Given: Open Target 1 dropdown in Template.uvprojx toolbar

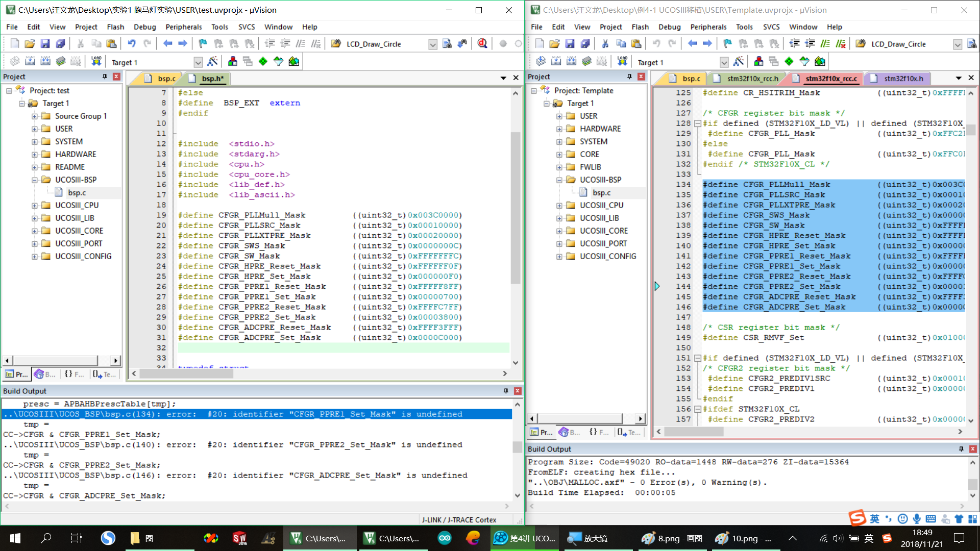Looking at the screenshot, I should pyautogui.click(x=724, y=62).
